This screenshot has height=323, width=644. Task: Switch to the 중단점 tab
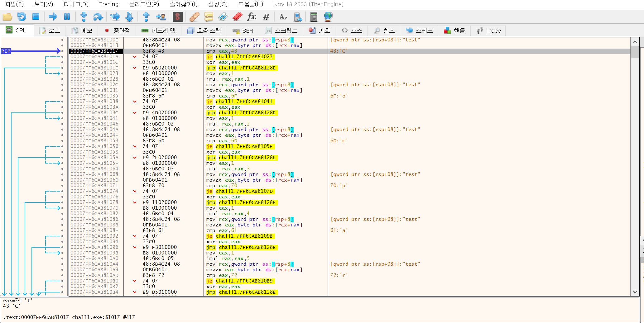pos(117,31)
